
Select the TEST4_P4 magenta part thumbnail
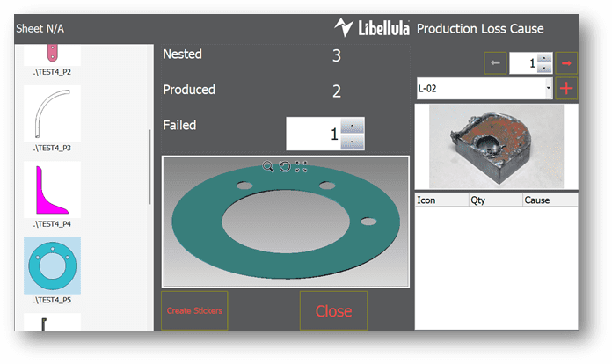point(52,190)
